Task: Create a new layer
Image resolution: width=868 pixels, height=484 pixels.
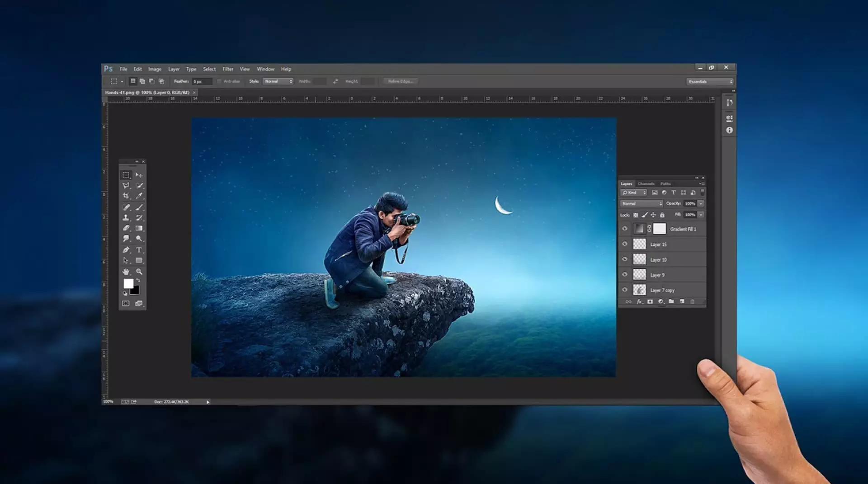Action: pos(682,301)
